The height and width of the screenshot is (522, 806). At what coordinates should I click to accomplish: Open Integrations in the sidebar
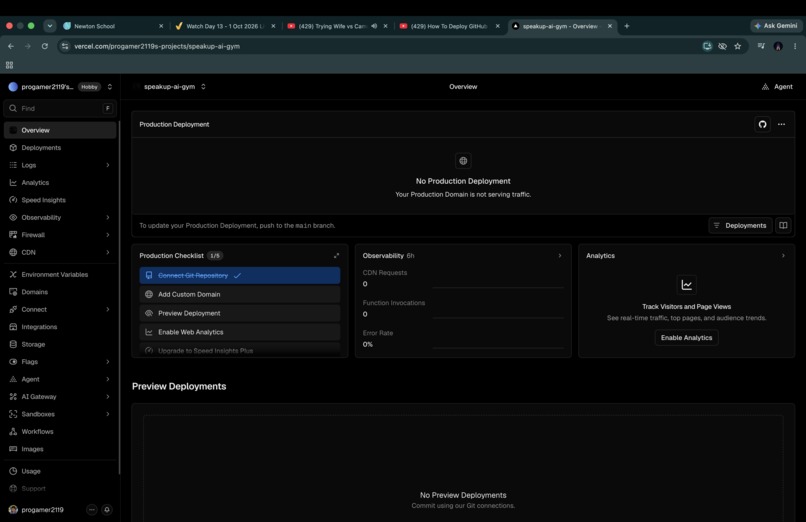60,327
